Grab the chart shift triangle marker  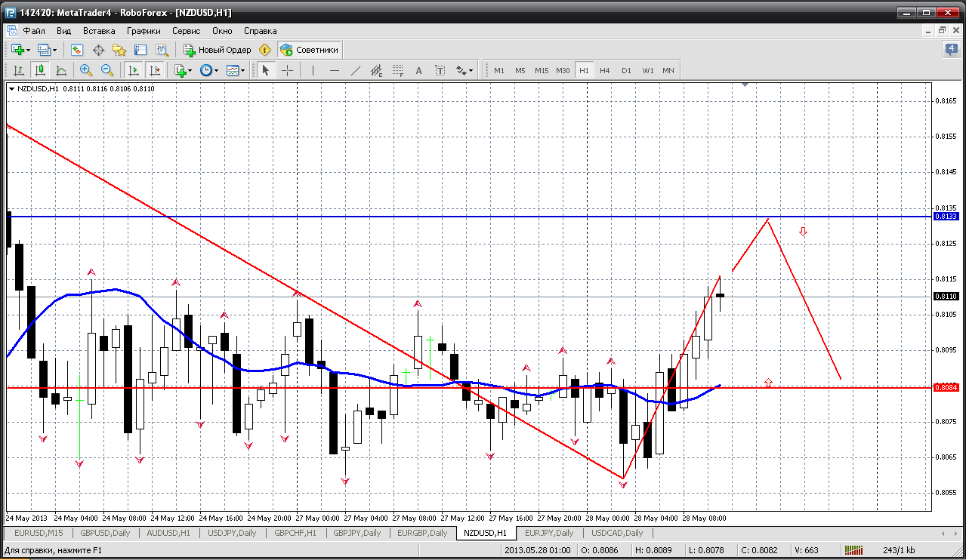point(745,85)
